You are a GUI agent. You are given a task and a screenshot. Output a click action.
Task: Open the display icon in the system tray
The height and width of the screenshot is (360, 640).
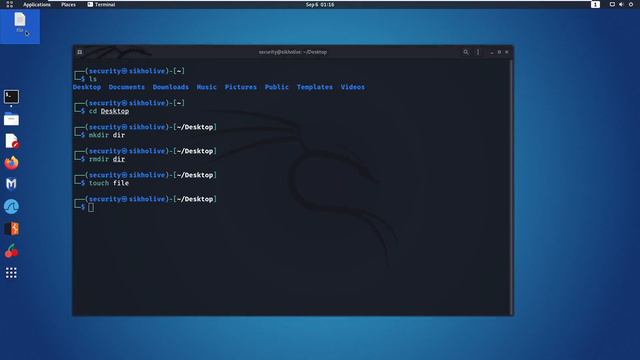pos(612,4)
